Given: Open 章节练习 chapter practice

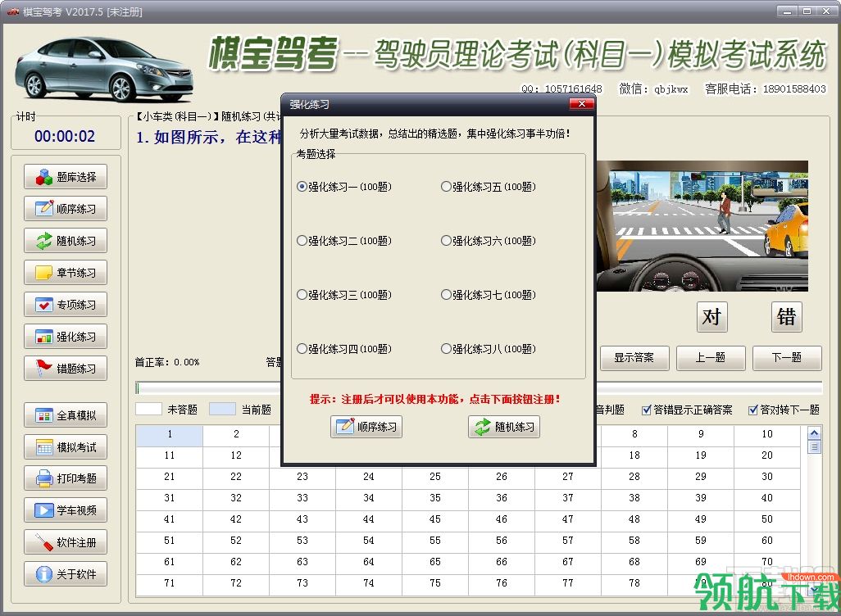Looking at the screenshot, I should (66, 272).
